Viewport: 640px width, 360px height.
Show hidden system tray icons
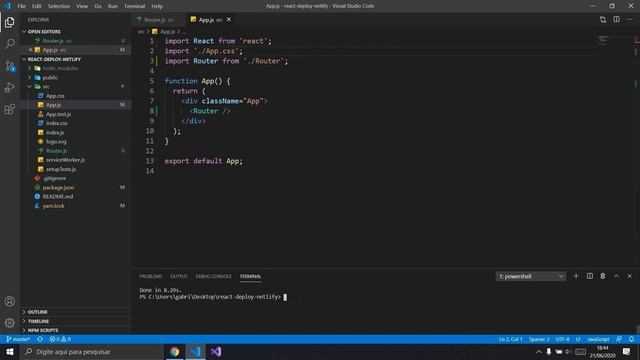[x=539, y=352]
